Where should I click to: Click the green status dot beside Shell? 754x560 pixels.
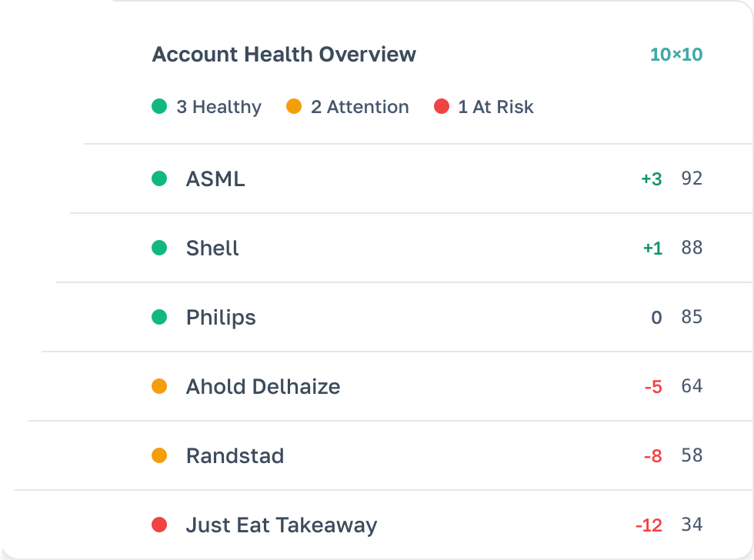tap(159, 248)
